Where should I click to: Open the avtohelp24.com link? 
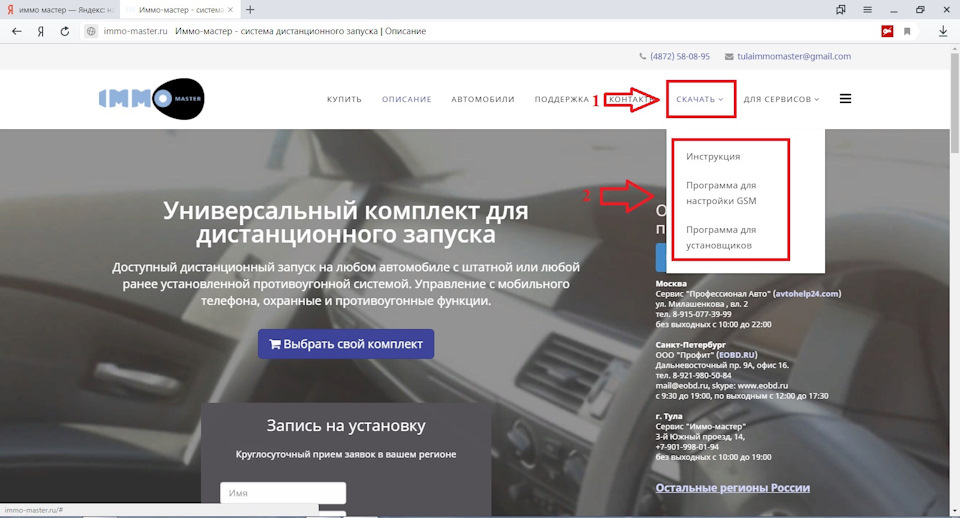click(808, 294)
